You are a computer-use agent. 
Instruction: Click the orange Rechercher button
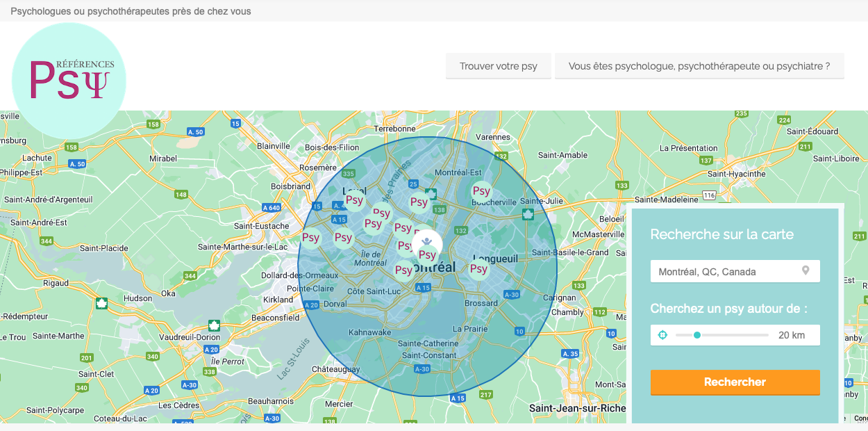[735, 382]
